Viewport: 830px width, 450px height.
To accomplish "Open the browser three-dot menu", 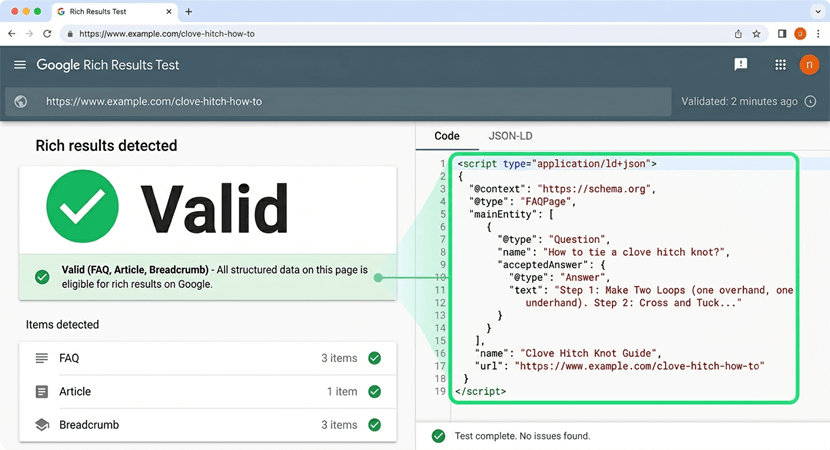I will point(818,34).
